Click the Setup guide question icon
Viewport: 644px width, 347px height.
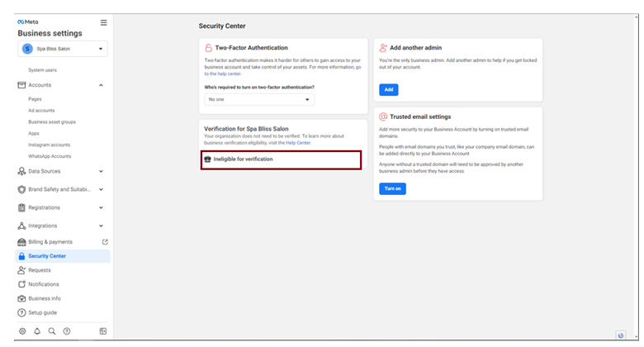(21, 312)
